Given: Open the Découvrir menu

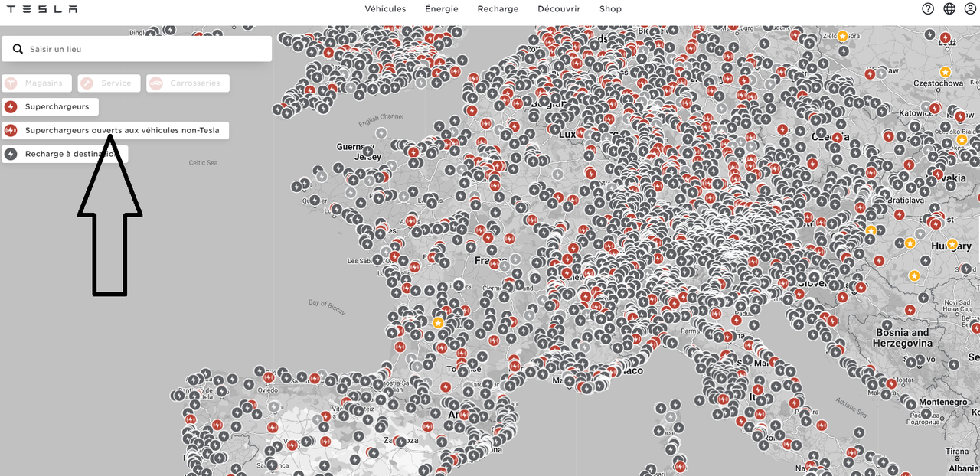Looking at the screenshot, I should tap(559, 9).
